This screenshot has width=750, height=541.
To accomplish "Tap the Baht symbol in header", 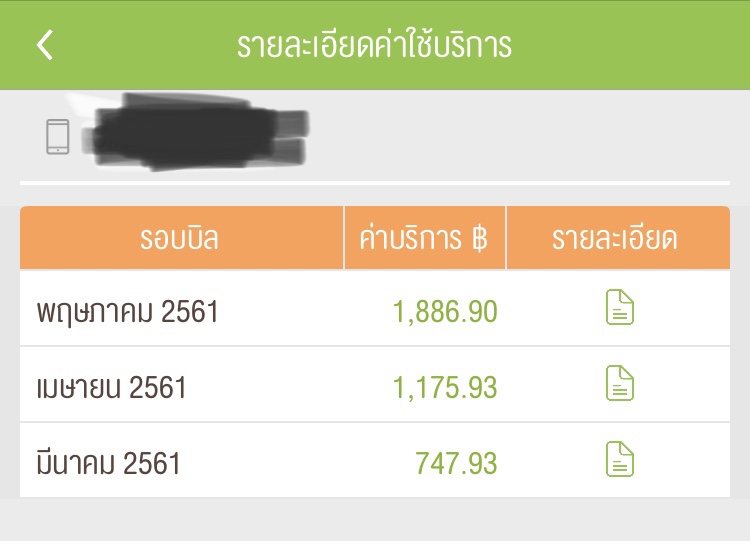I will [x=479, y=239].
